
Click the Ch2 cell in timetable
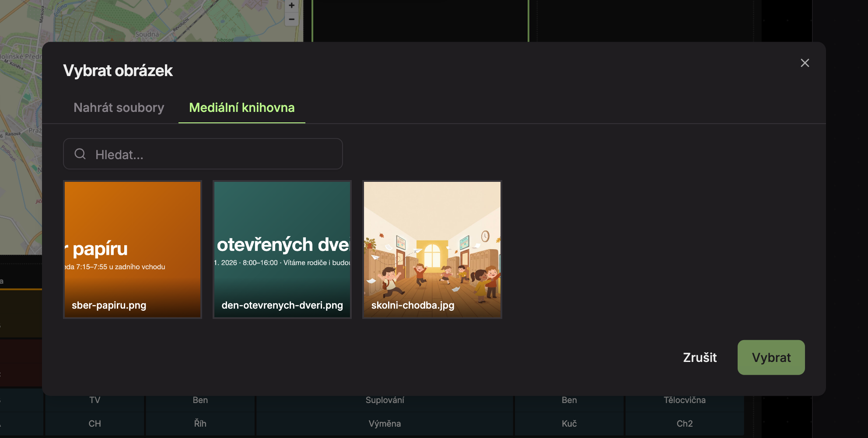(685, 424)
